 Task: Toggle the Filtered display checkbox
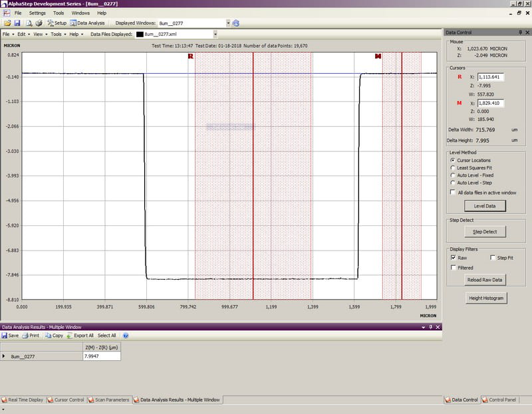[453, 267]
